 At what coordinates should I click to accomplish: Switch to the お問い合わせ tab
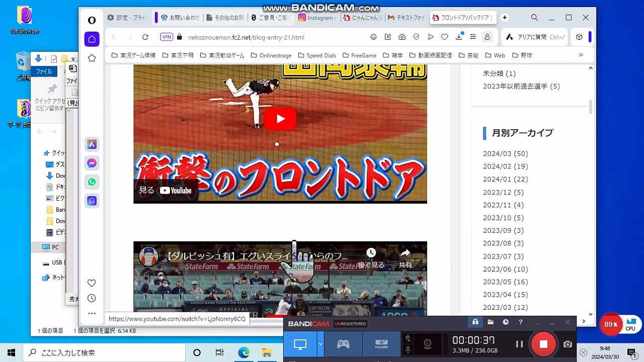pyautogui.click(x=179, y=18)
